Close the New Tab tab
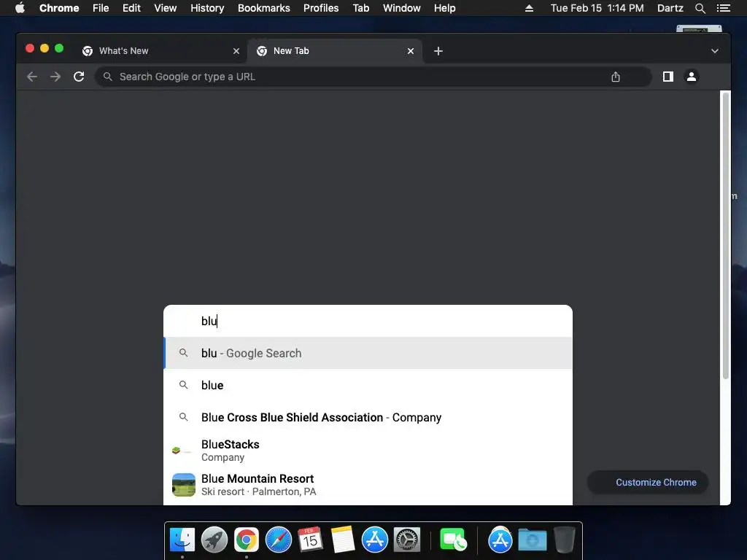Screen dimensions: 747x560 411,51
